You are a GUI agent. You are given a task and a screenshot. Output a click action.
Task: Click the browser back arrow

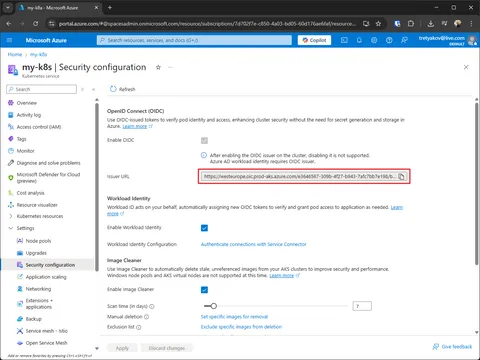[9, 24]
